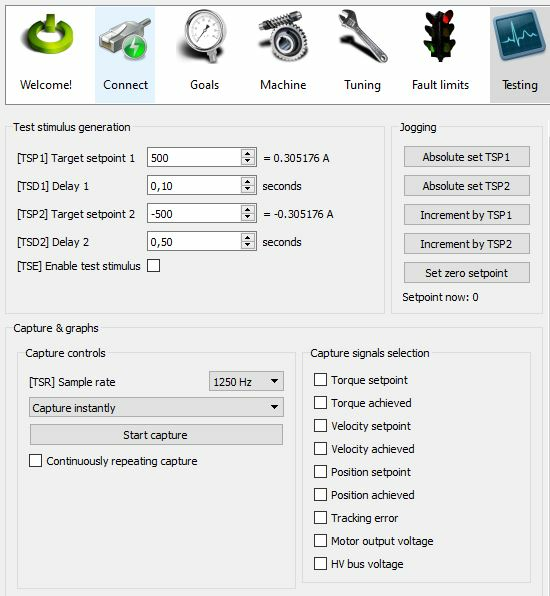
Task: Click the Connect network plug icon
Action: 125,40
